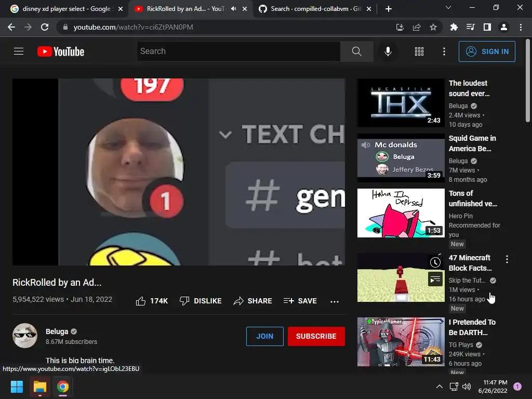The width and height of the screenshot is (532, 399).
Task: Open Chrome extensions puzzle icon
Action: (454, 27)
